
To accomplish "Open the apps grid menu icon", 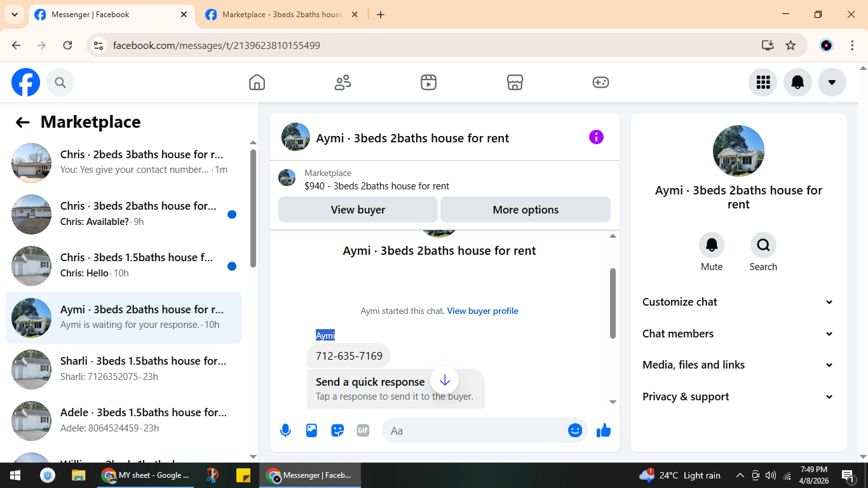I will coord(763,82).
